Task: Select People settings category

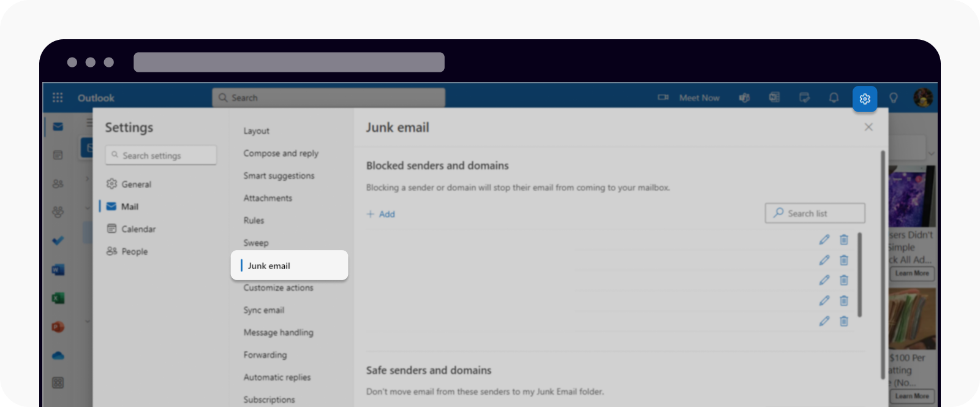Action: pos(127,251)
